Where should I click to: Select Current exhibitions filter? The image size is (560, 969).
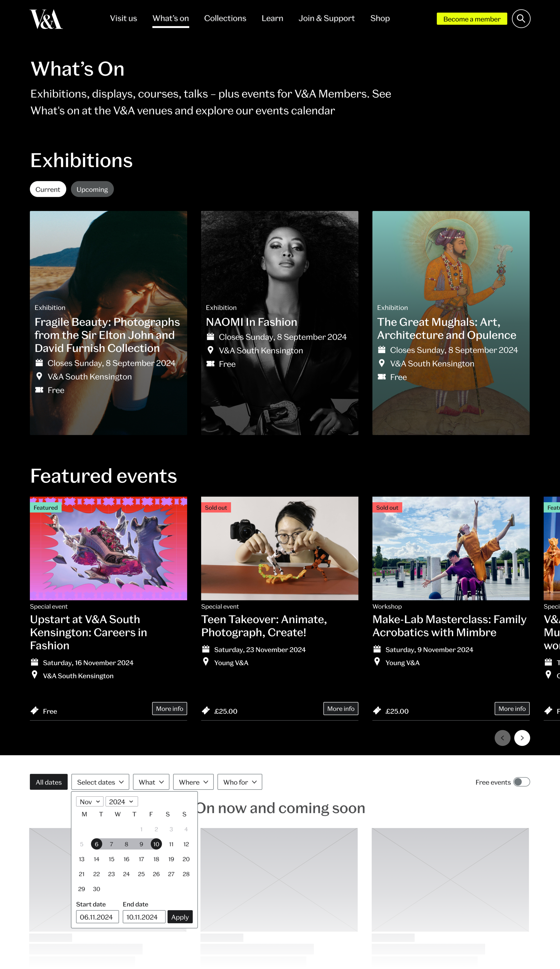(x=48, y=189)
